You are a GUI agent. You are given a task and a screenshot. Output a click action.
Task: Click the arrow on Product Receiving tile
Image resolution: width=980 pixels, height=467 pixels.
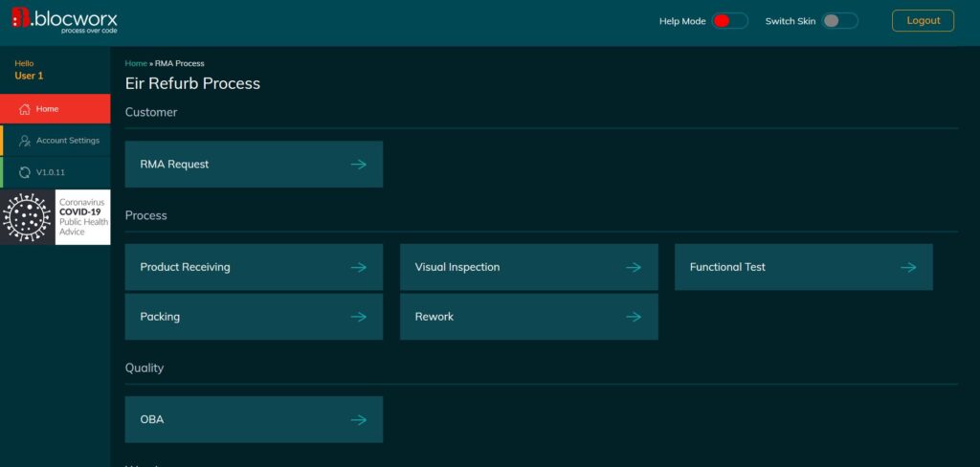[x=359, y=267]
